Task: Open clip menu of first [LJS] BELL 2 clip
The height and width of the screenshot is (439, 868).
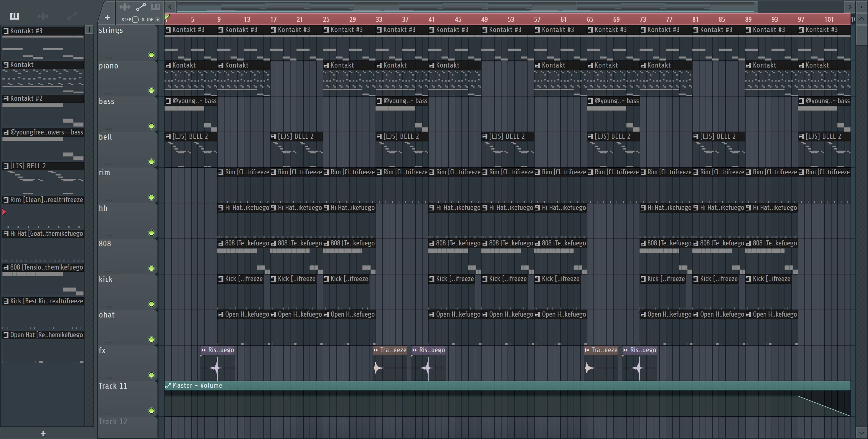Action: tap(168, 136)
